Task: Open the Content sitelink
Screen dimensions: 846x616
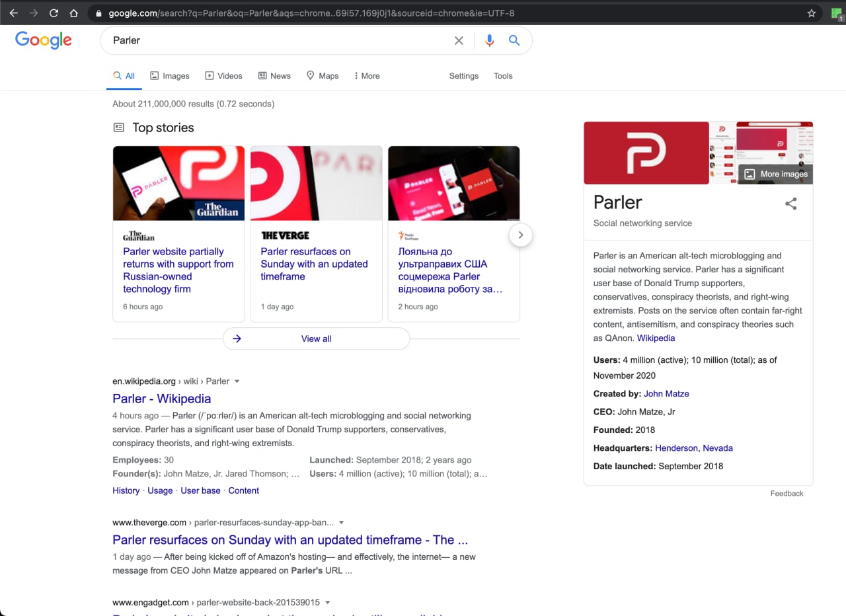Action: point(244,490)
